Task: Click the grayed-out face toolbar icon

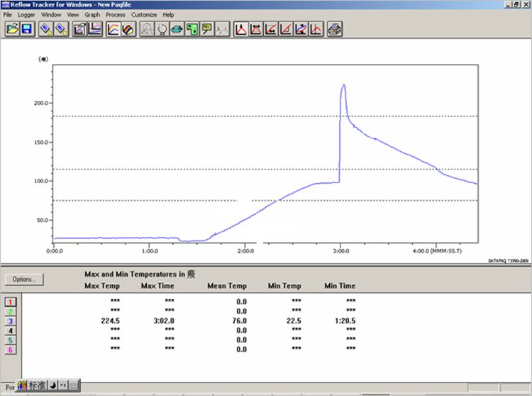Action: pyautogui.click(x=147, y=29)
